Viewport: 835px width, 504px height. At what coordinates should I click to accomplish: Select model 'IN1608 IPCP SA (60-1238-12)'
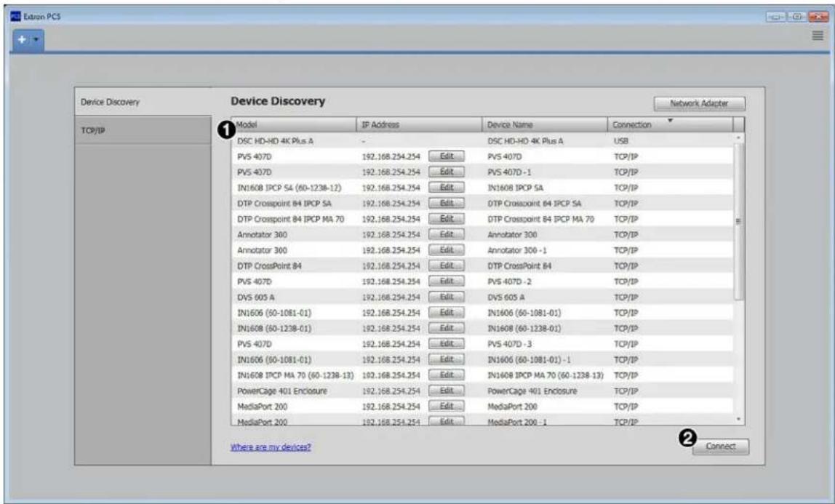(x=289, y=188)
